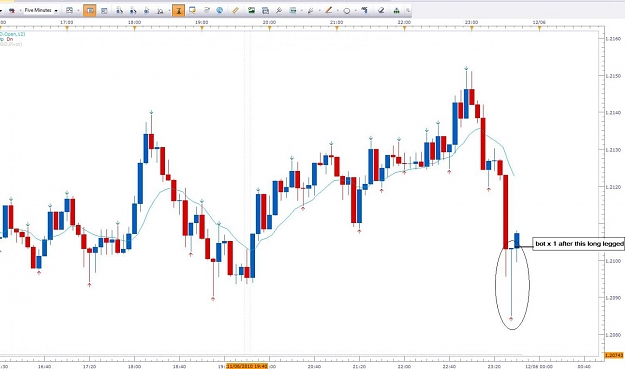Click the '12/06 00:00' time label
Image resolution: width=625 pixels, height=369 pixels.
coord(539,366)
